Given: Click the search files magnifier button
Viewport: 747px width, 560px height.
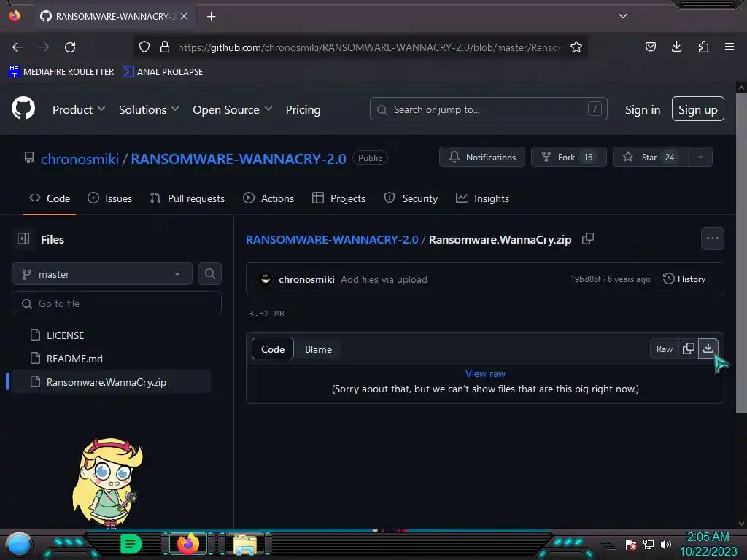Looking at the screenshot, I should coord(209,273).
